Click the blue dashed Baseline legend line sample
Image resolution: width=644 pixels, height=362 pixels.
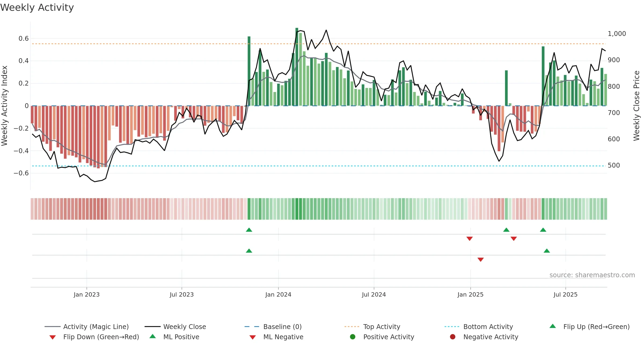click(x=252, y=327)
